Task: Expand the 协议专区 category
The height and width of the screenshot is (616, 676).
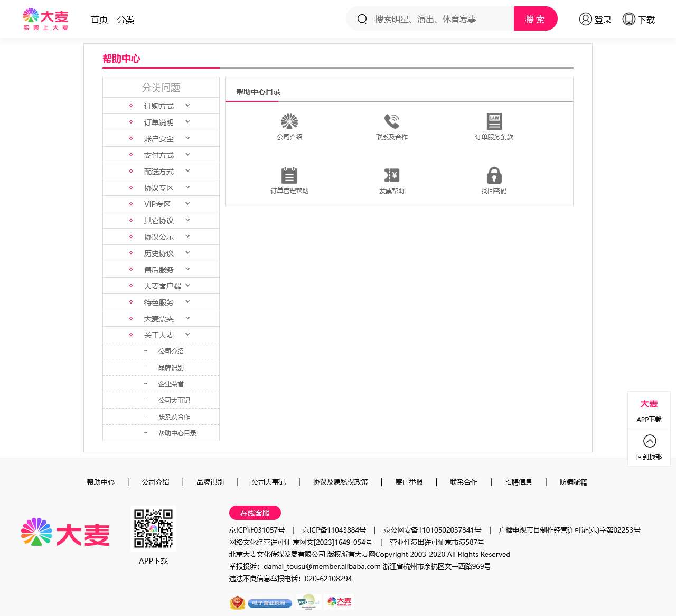Action: pyautogui.click(x=161, y=188)
